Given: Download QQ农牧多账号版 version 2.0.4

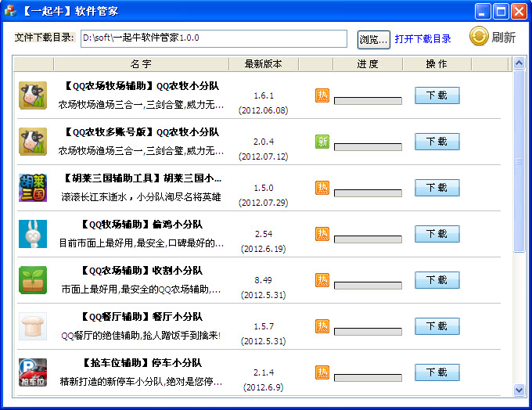Looking at the screenshot, I should tap(437, 142).
